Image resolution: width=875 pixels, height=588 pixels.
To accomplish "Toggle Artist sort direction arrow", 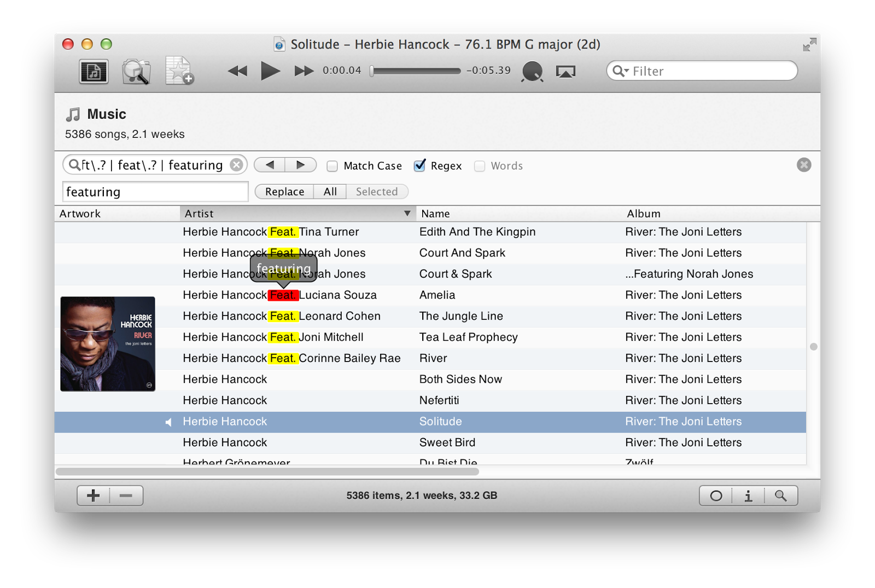I will pos(407,214).
